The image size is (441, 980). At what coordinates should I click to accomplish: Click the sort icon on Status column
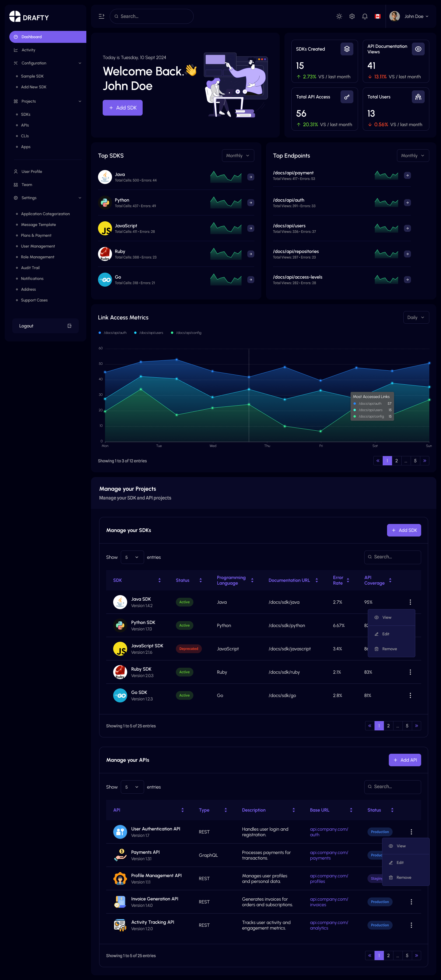(x=201, y=580)
